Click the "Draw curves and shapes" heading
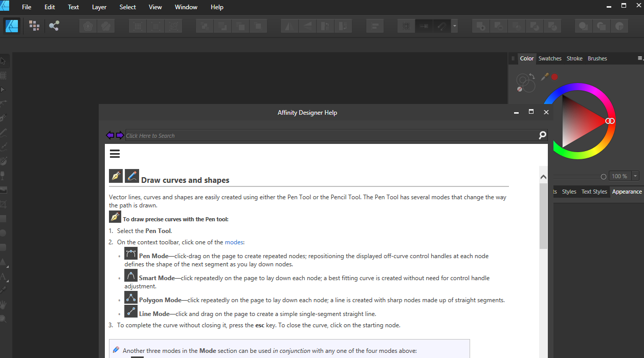 point(185,180)
